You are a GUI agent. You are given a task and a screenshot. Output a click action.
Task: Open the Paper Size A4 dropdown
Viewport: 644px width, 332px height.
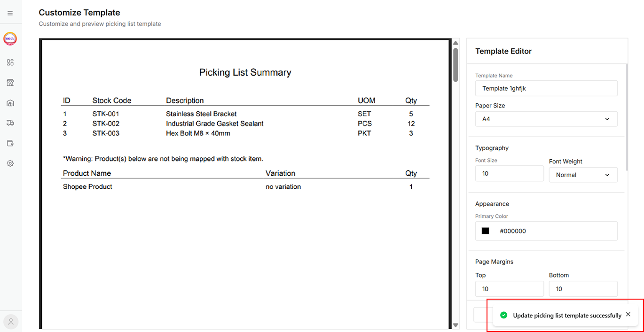546,119
